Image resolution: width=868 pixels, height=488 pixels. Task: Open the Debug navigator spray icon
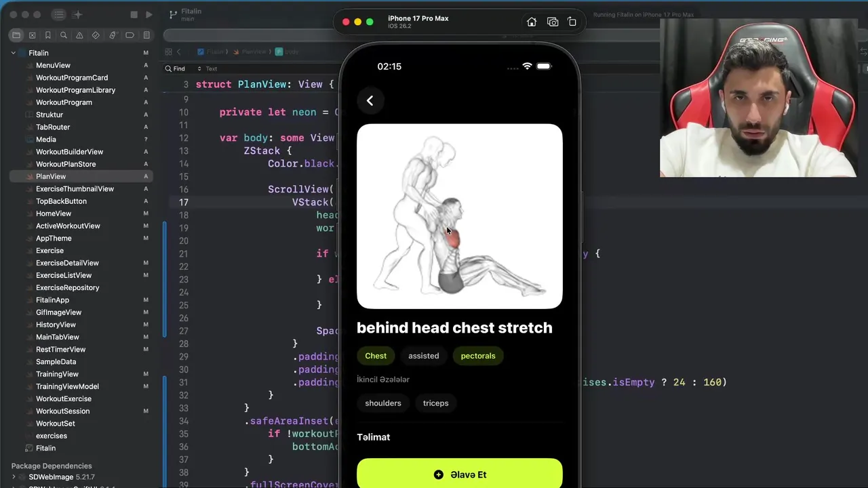coord(113,35)
